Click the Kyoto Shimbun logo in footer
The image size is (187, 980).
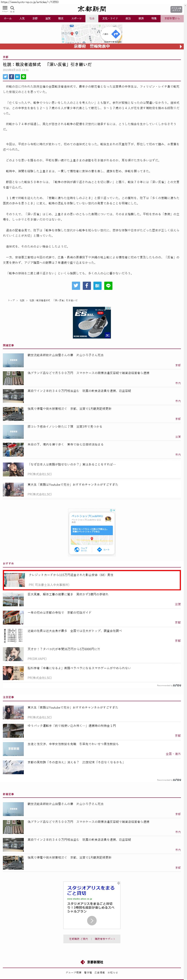click(92, 962)
